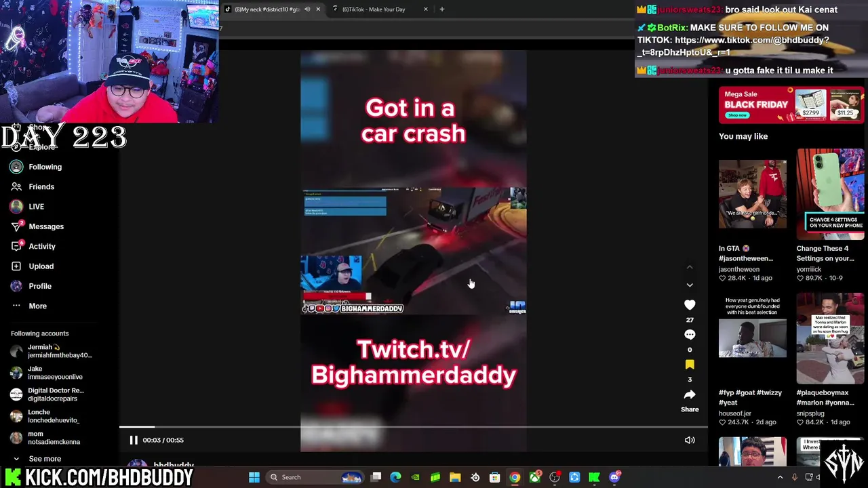The width and height of the screenshot is (868, 488).
Task: Open Profile in the sidebar
Action: 40,286
